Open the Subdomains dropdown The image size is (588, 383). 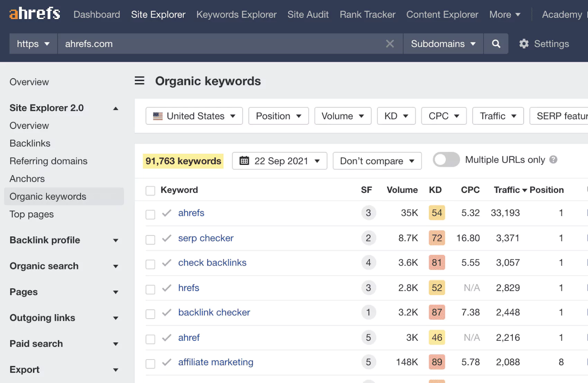click(x=443, y=44)
